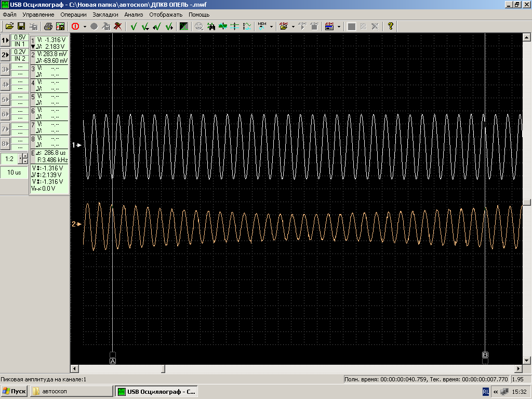Click the green checkmark with left arrow
The image size is (532, 399).
point(157,26)
